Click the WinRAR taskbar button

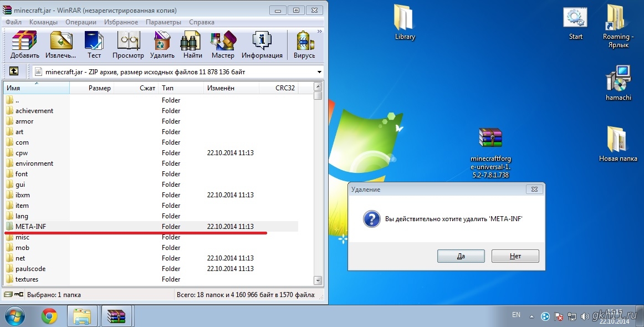(x=116, y=316)
